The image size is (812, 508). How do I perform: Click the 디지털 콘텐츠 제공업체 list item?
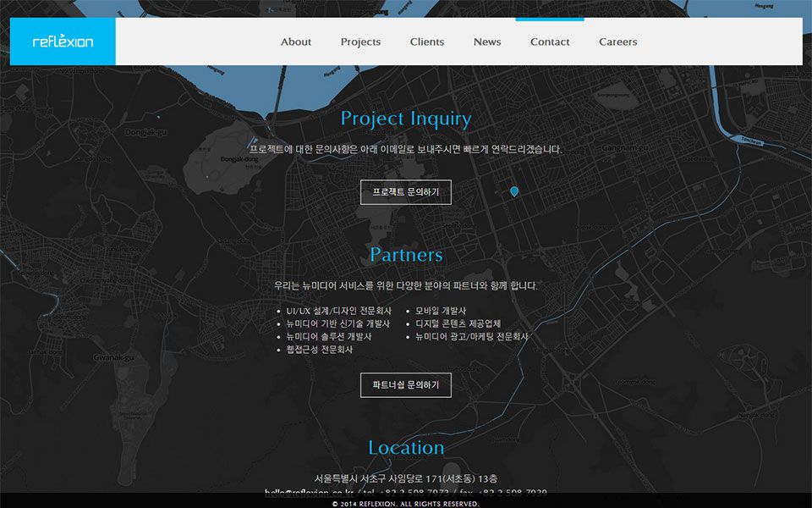click(x=458, y=323)
